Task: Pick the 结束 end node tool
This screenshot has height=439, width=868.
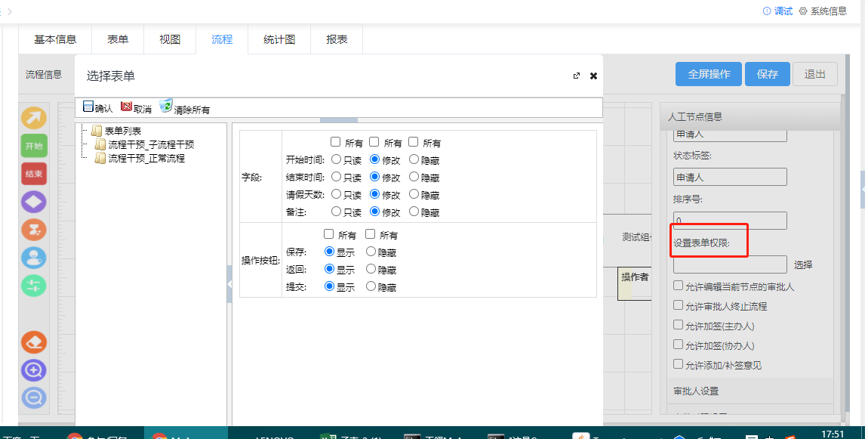Action: point(34,174)
